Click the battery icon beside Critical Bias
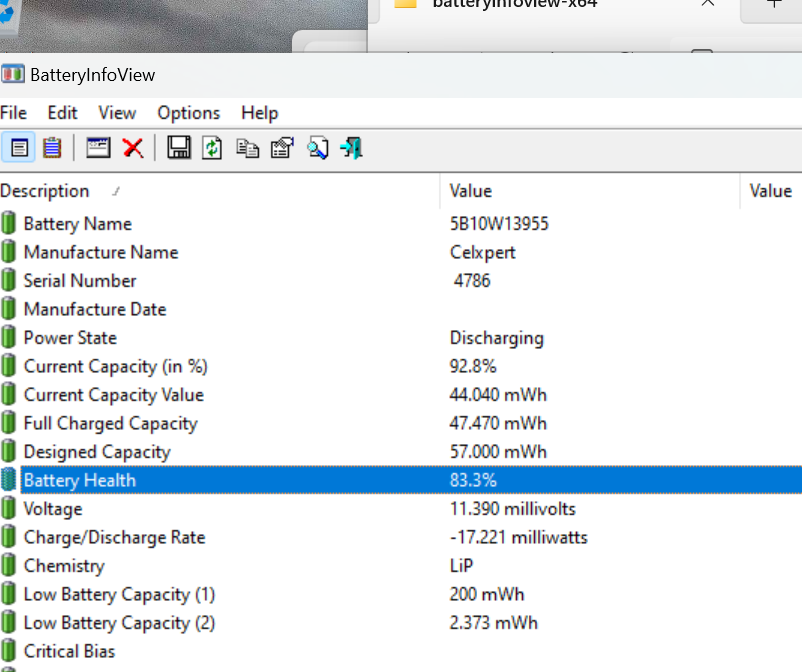Image resolution: width=802 pixels, height=672 pixels. tap(8, 651)
